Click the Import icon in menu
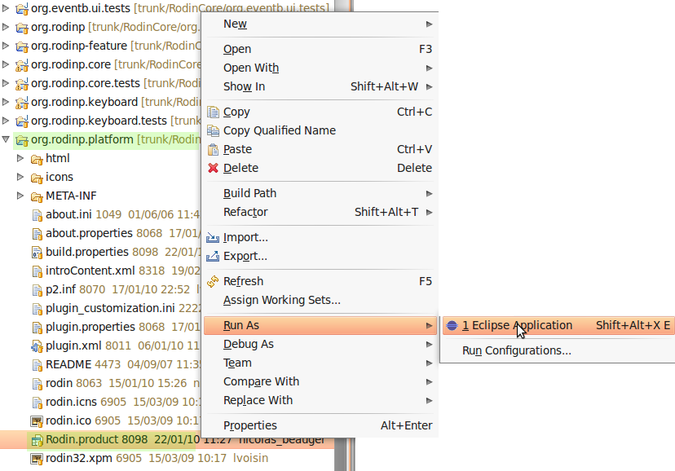Viewport: 675px width, 471px height. pyautogui.click(x=213, y=237)
